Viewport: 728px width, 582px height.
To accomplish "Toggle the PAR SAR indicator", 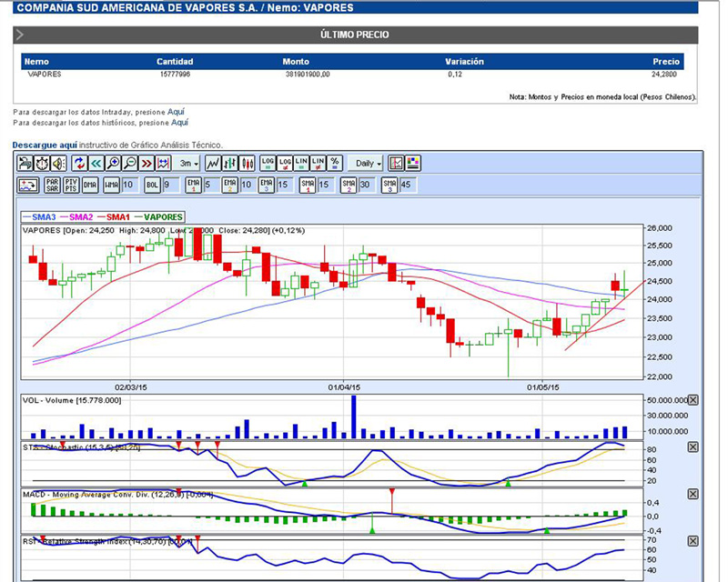I will coord(52,186).
